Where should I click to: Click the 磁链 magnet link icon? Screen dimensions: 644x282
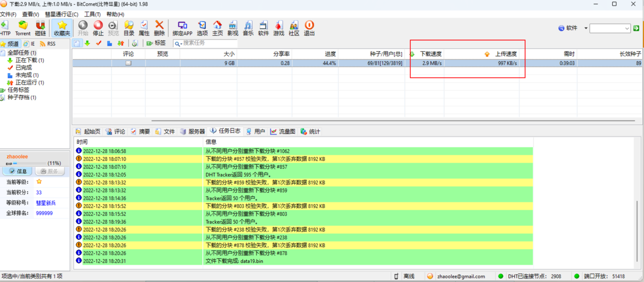pos(41,28)
